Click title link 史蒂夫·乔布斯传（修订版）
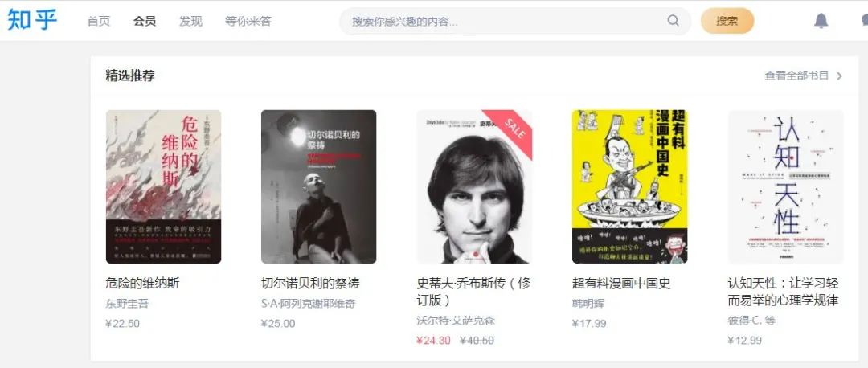The width and height of the screenshot is (868, 368). (x=473, y=292)
